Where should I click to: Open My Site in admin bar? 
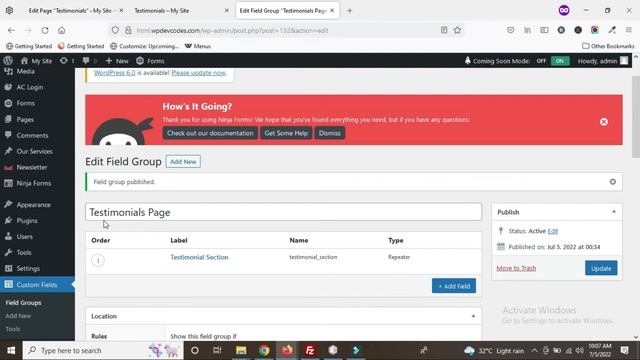pos(36,61)
